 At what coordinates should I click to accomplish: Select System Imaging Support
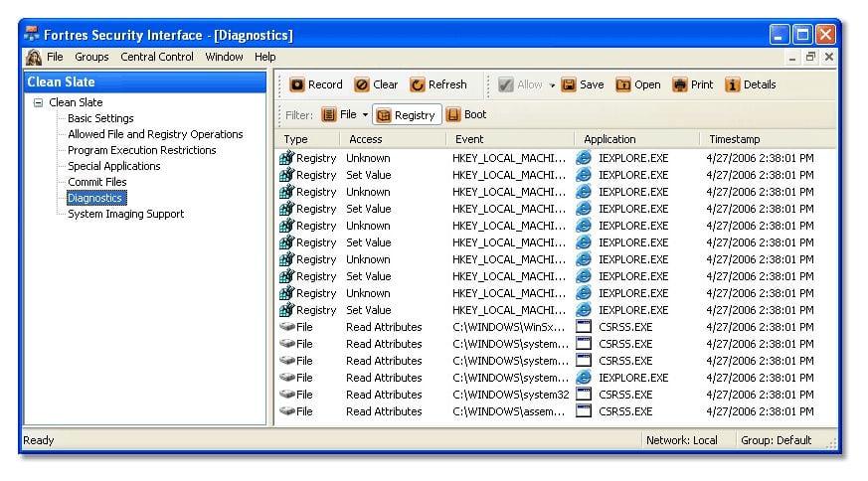(125, 214)
